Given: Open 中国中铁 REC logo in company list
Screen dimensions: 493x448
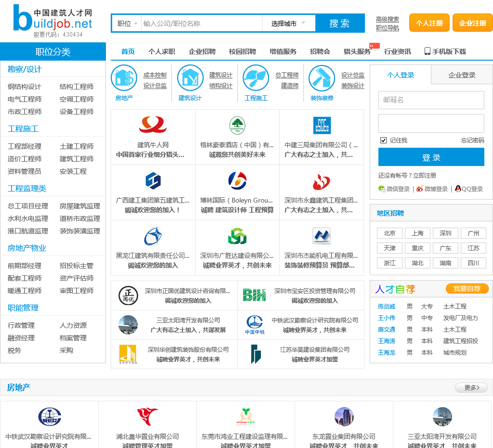Looking at the screenshot, I should click(x=255, y=324).
